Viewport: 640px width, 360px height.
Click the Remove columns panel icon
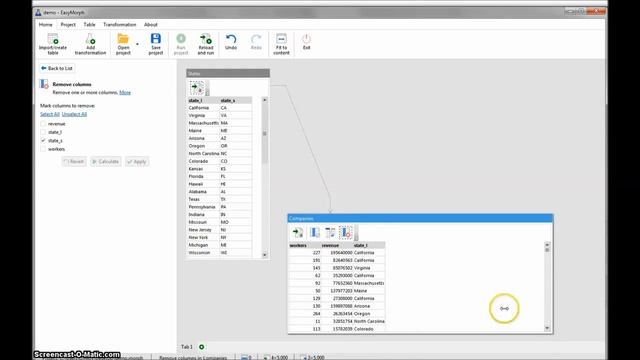click(x=44, y=84)
